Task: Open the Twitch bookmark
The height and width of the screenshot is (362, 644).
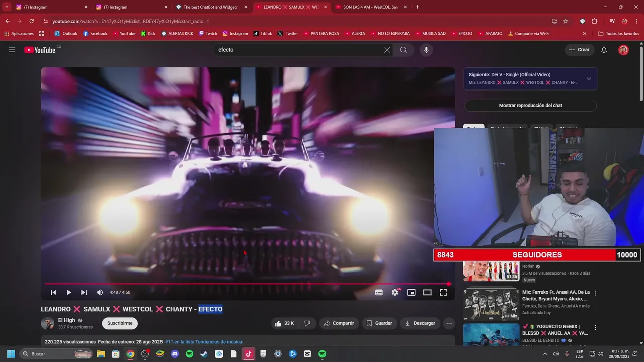Action: click(x=208, y=34)
